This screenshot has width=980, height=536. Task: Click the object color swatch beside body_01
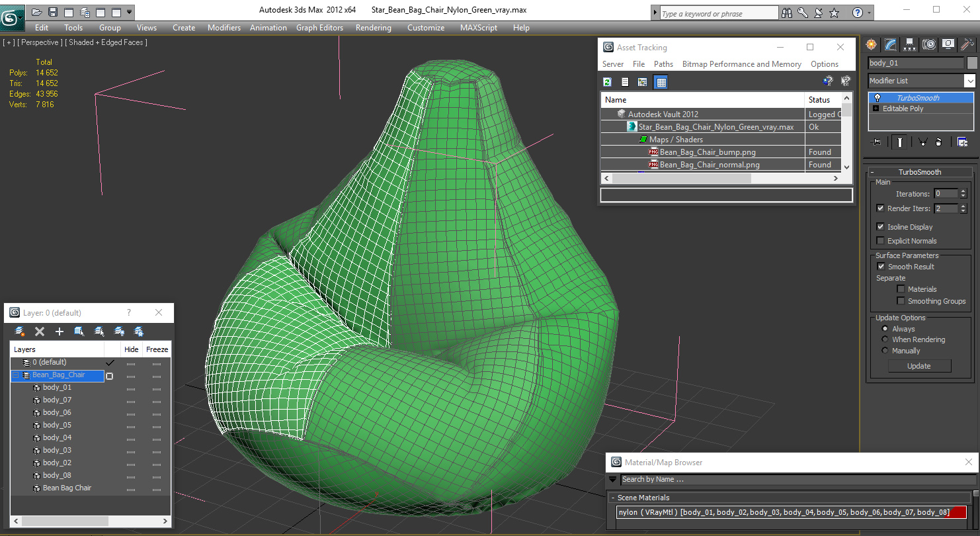972,63
